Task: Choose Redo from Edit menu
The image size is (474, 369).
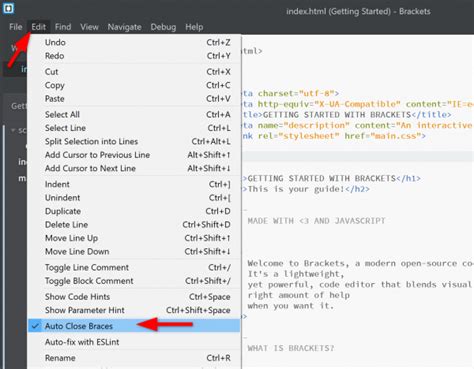Action: [x=134, y=56]
